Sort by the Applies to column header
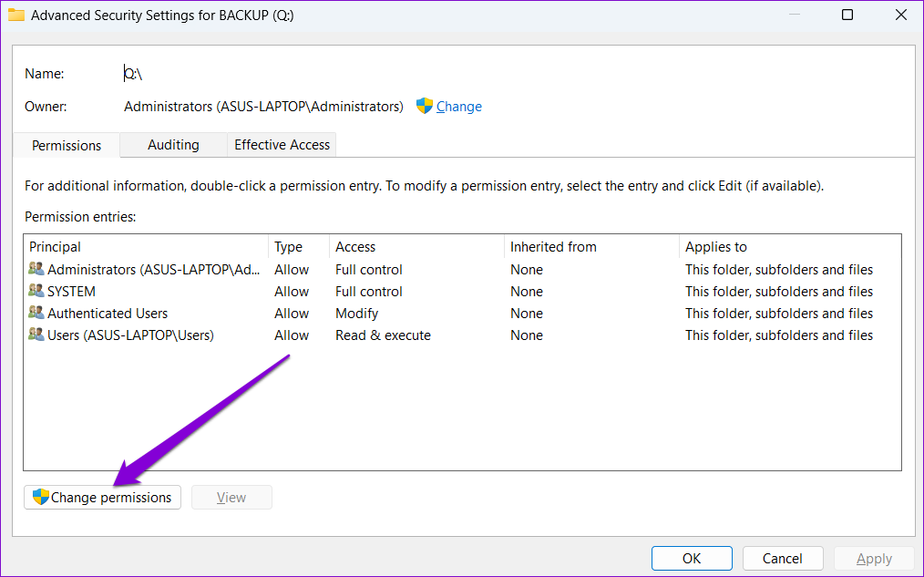The height and width of the screenshot is (577, 924). point(790,246)
